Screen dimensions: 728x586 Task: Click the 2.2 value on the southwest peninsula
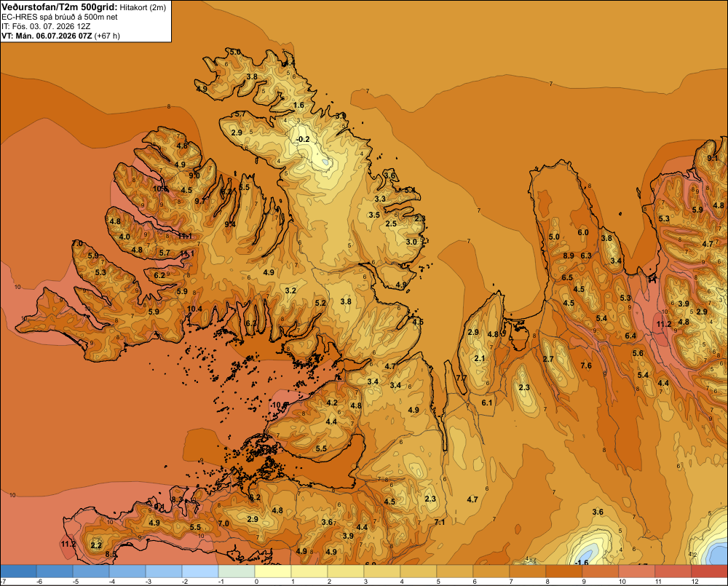pyautogui.click(x=96, y=545)
